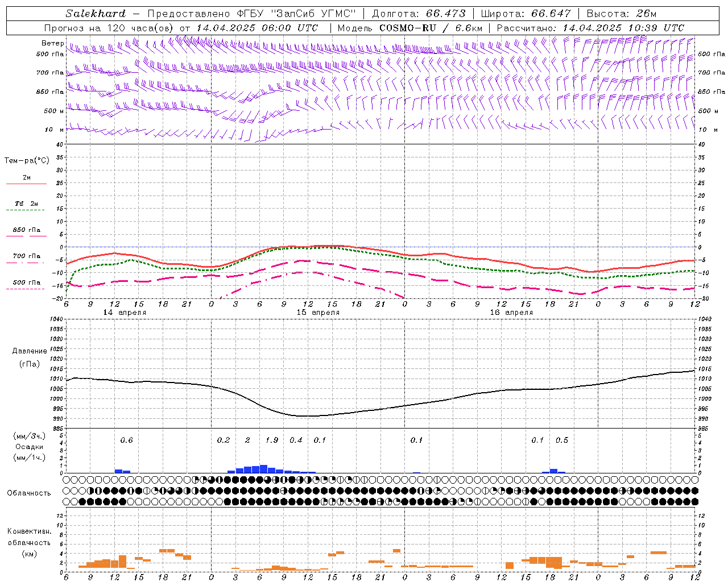The height and width of the screenshot is (582, 728).
Task: Click the (мм/1ч.) hourly unit label
Action: (x=30, y=458)
